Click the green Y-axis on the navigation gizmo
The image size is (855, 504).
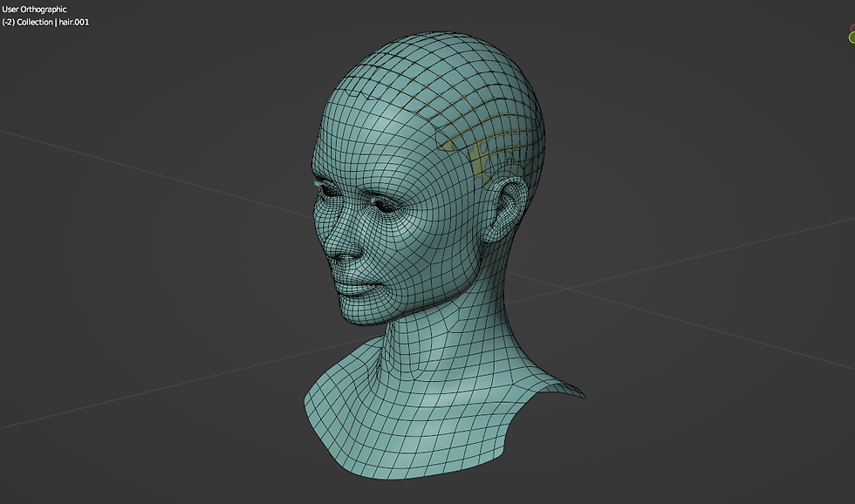pos(852,36)
